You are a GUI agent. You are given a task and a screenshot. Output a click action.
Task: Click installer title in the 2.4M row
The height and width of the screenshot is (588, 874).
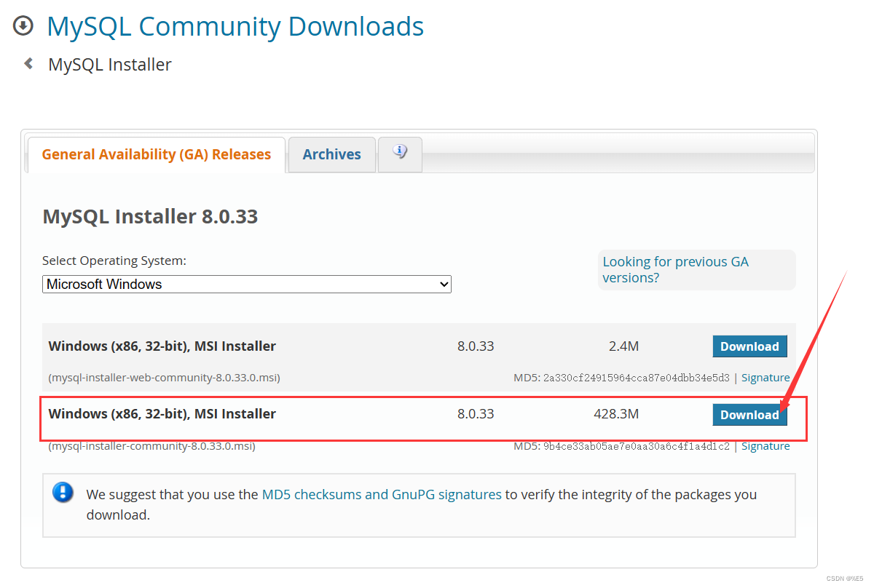(x=162, y=346)
